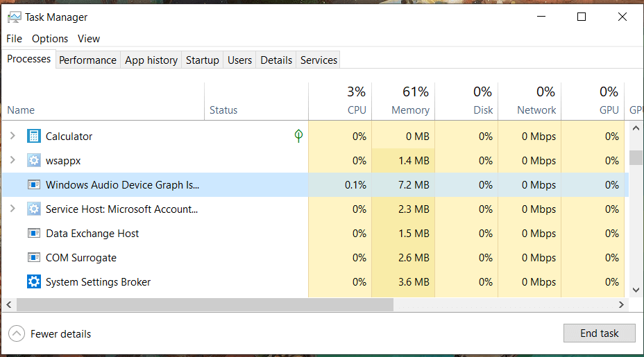The height and width of the screenshot is (357, 644).
Task: Click the 0.1% CPU cell
Action: (340, 184)
